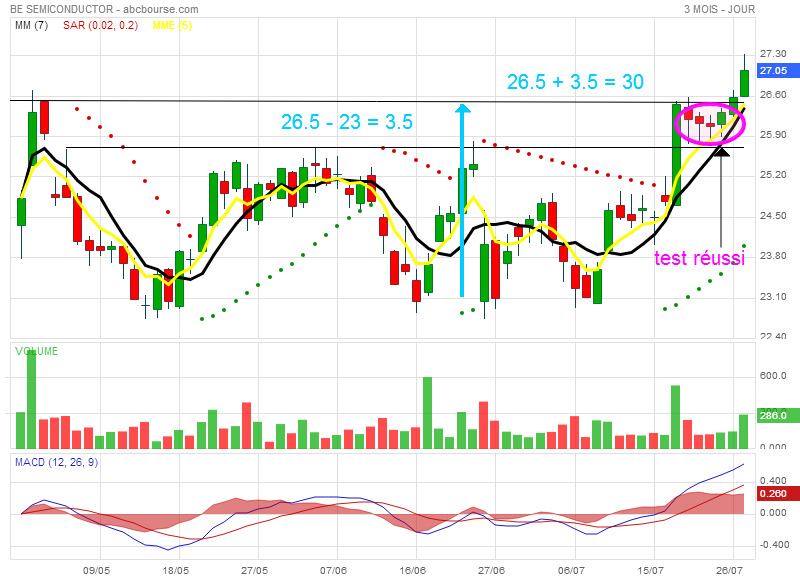Click the VOLUME panel label
This screenshot has height=580, width=800.
click(x=36, y=351)
